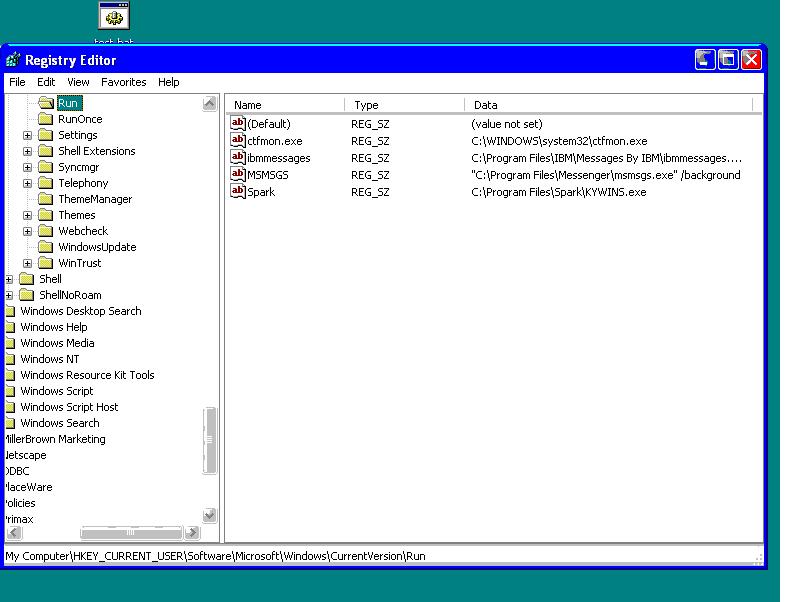This screenshot has width=800, height=602.
Task: Click the Themes folder icon
Action: tap(46, 215)
